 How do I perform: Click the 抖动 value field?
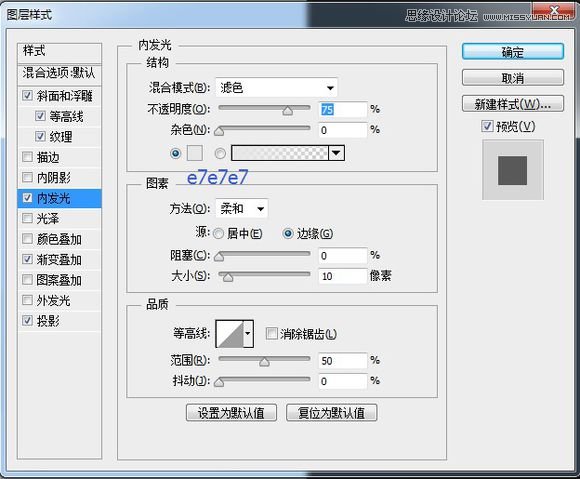point(343,381)
